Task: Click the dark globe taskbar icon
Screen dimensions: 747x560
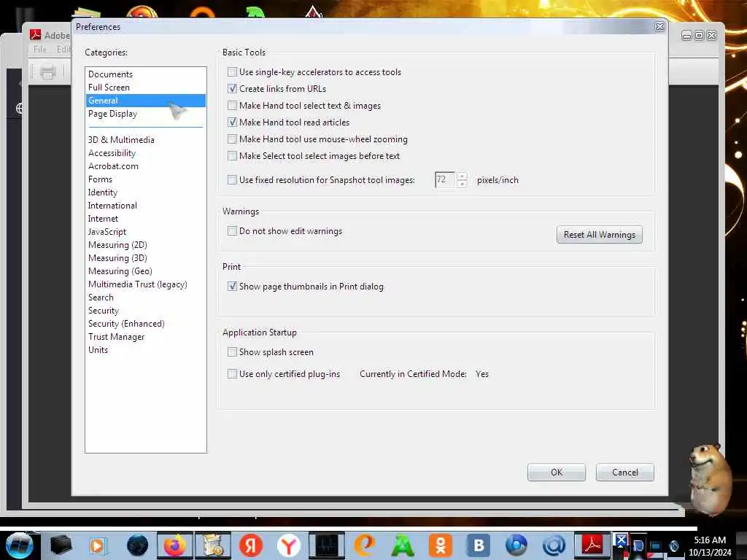Action: point(137,545)
